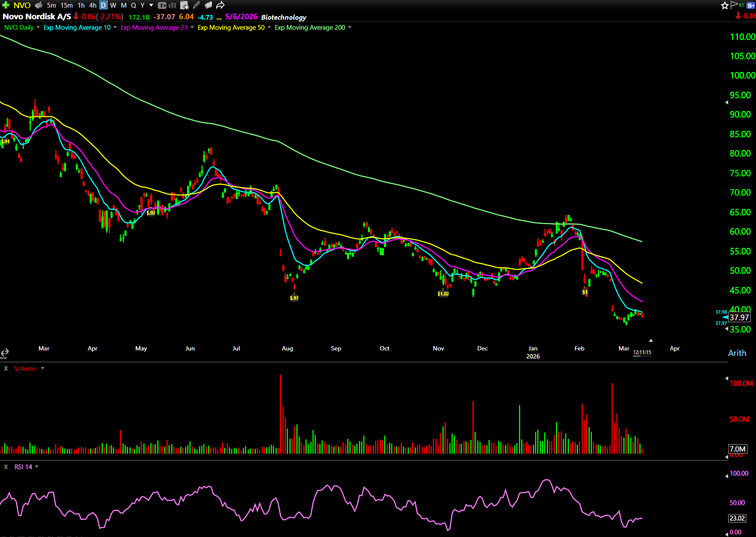Open the RSI 14 settings dropdown
The image size is (756, 537).
pyautogui.click(x=37, y=467)
